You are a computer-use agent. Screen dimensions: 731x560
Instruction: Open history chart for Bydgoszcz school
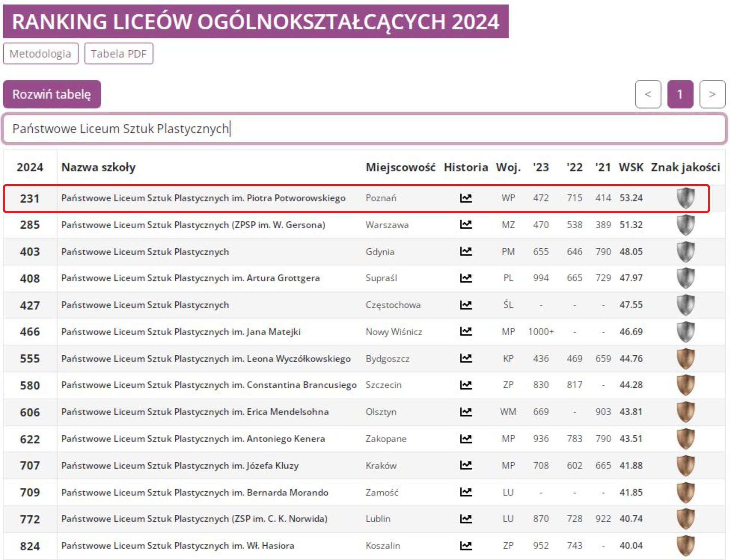pos(466,358)
